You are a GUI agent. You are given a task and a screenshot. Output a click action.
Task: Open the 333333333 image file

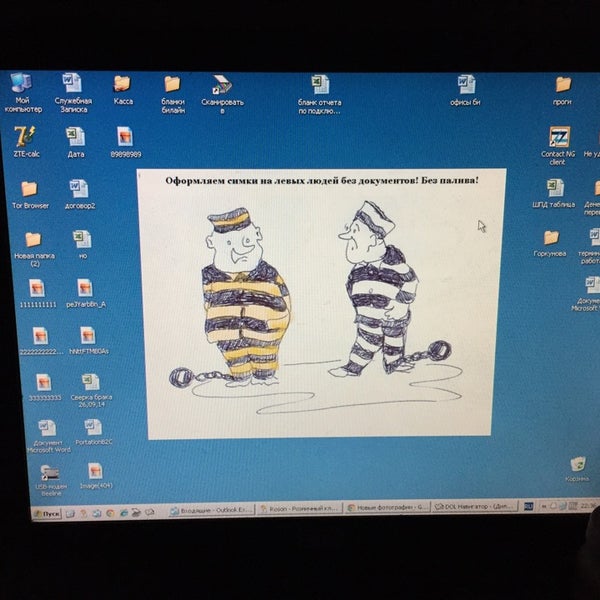(44, 387)
